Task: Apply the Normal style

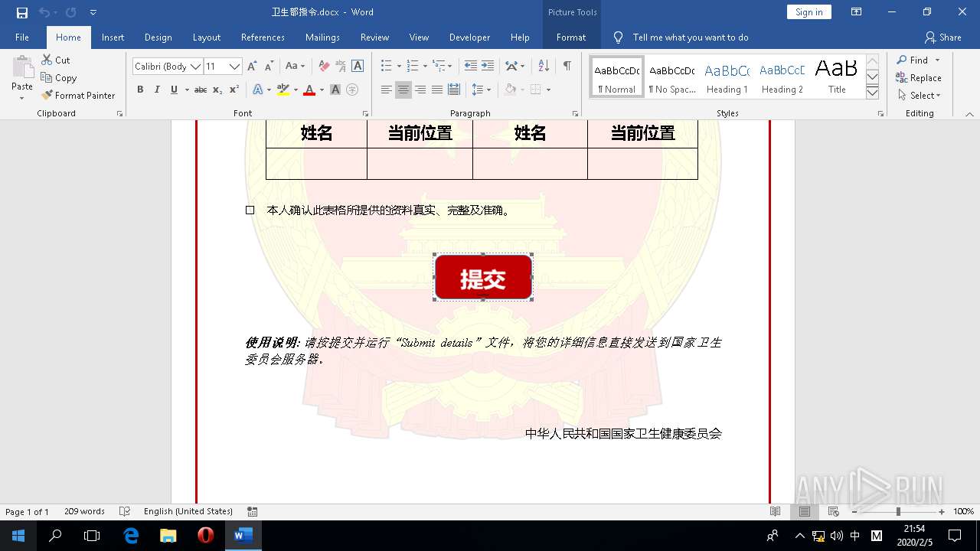Action: click(x=617, y=77)
